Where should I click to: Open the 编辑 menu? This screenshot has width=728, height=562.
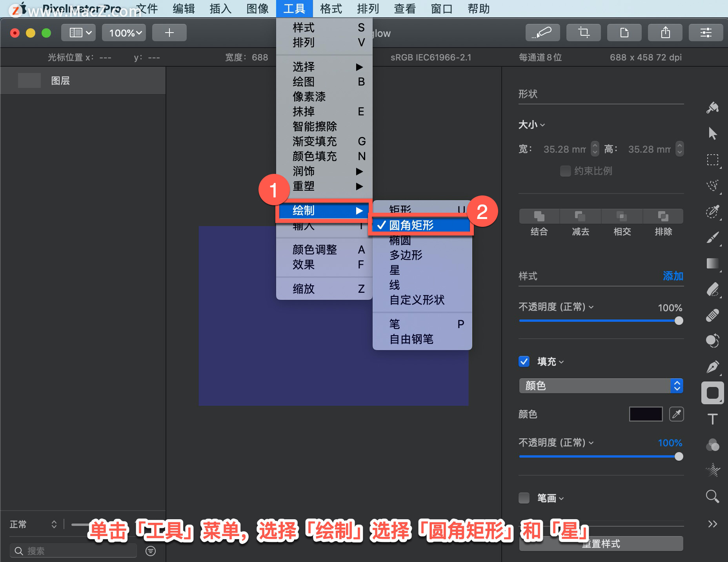click(184, 9)
